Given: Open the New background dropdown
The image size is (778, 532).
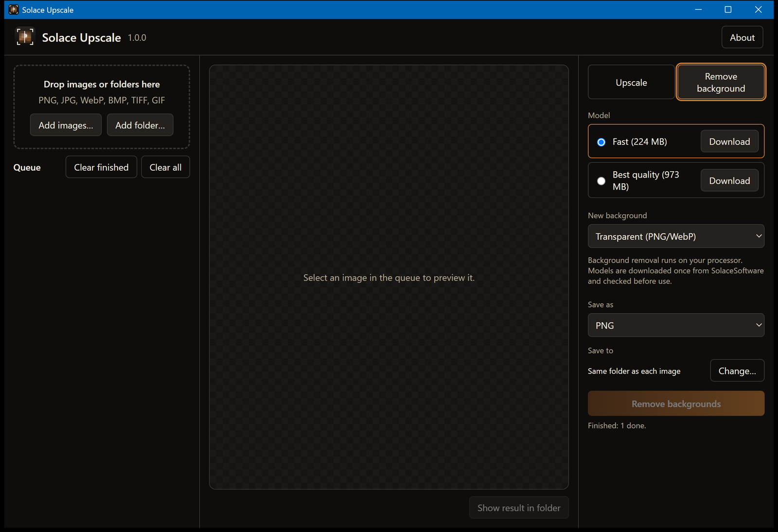Looking at the screenshot, I should point(676,236).
